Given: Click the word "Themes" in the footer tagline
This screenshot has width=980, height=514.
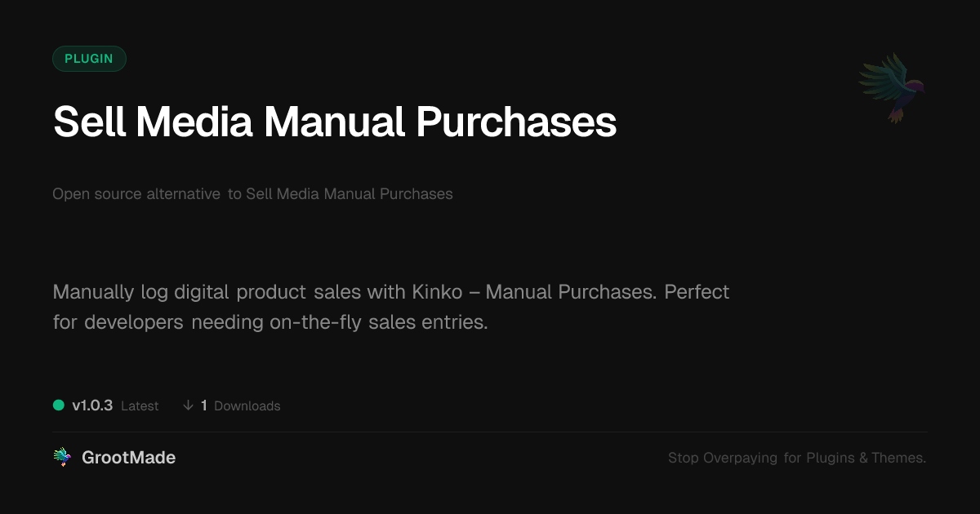Looking at the screenshot, I should tap(898, 458).
